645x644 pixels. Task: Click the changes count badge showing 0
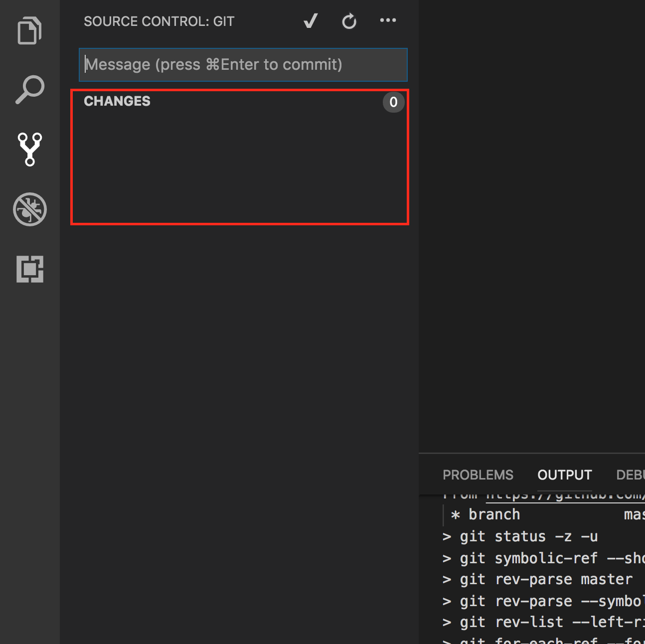pyautogui.click(x=393, y=102)
